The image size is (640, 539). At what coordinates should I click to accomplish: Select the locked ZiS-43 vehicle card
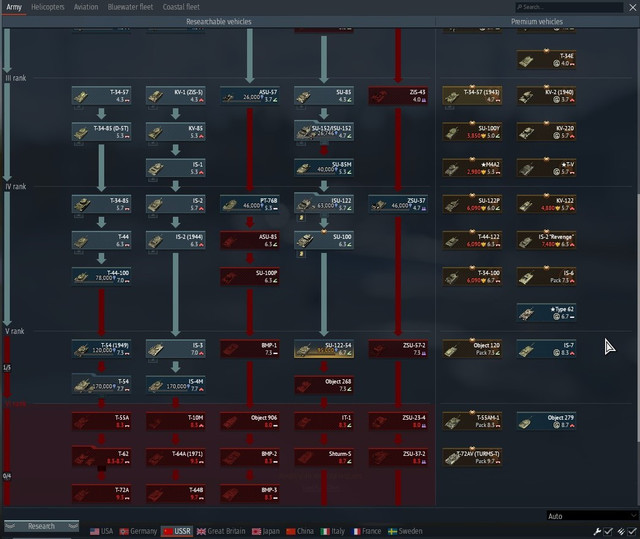pyautogui.click(x=398, y=95)
